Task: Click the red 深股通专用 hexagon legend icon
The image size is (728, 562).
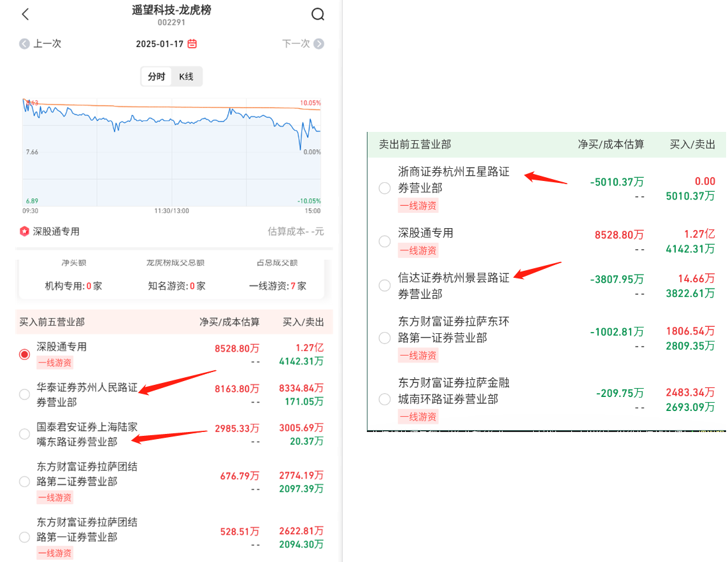Action: [x=25, y=231]
